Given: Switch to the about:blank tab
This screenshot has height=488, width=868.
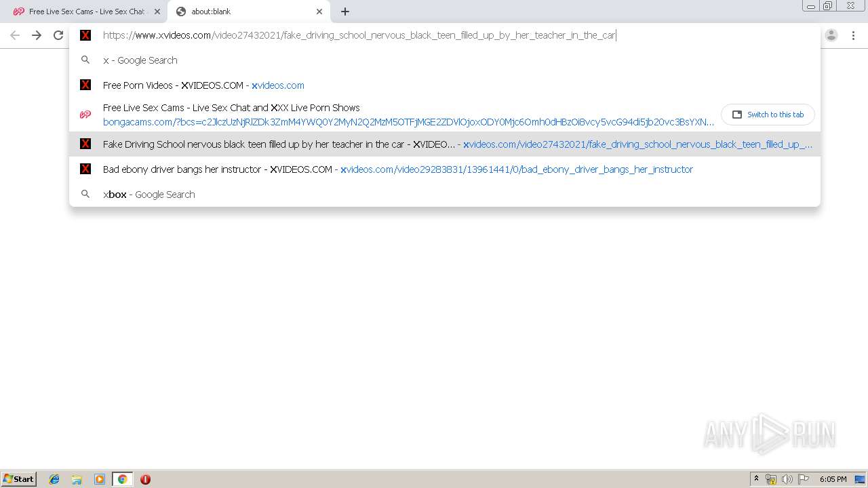Looking at the screenshot, I should pyautogui.click(x=249, y=12).
